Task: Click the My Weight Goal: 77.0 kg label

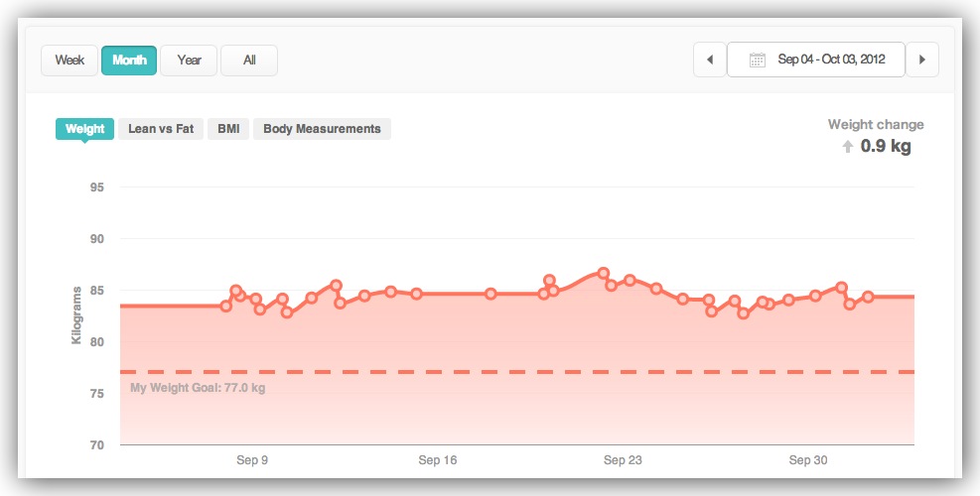Action: pyautogui.click(x=198, y=388)
